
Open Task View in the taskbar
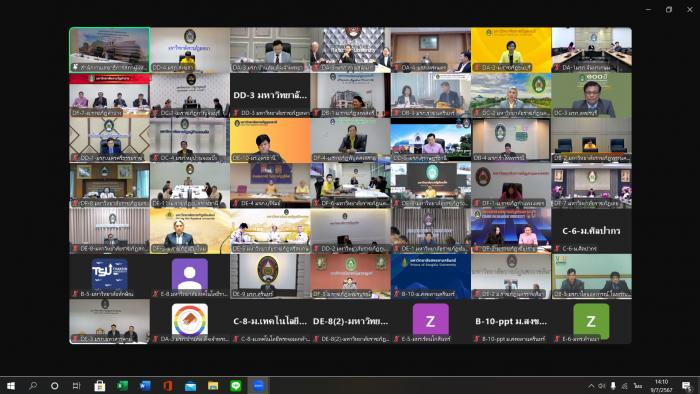[x=76, y=386]
